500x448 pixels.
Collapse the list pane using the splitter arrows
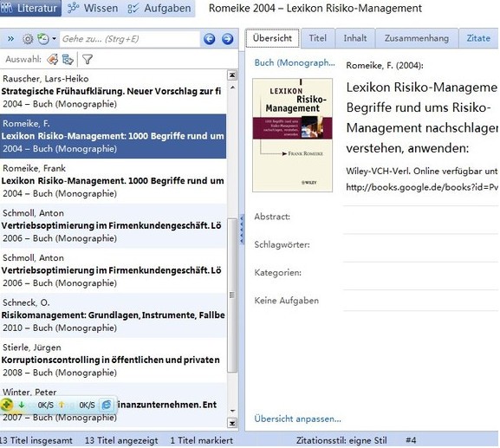(x=242, y=229)
